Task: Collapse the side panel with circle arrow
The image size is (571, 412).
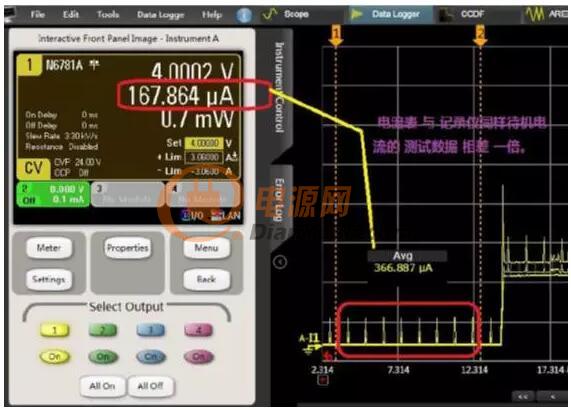Action: point(280,262)
